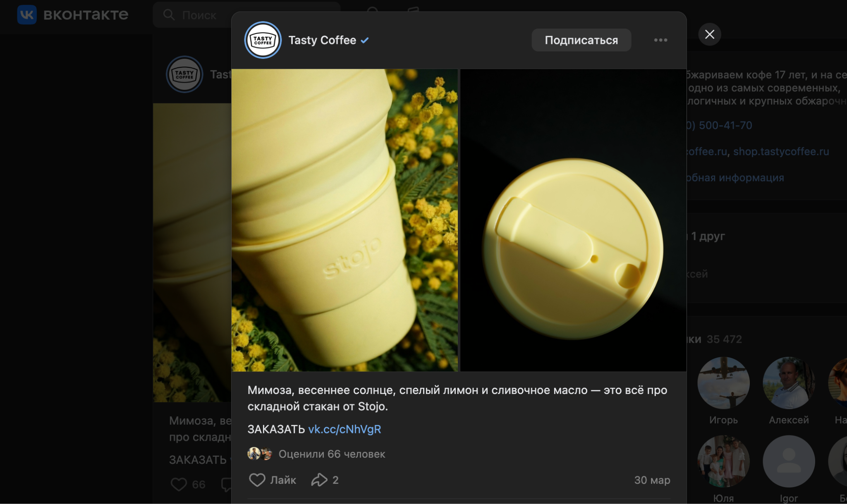Click the Tasty Coffee community avatar

tap(263, 40)
